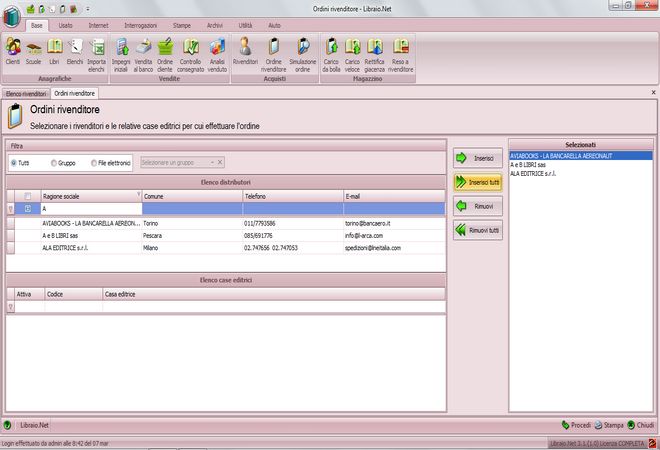Open the Stampe ribbon tab
Image resolution: width=660 pixels, height=450 pixels.
pos(182,26)
